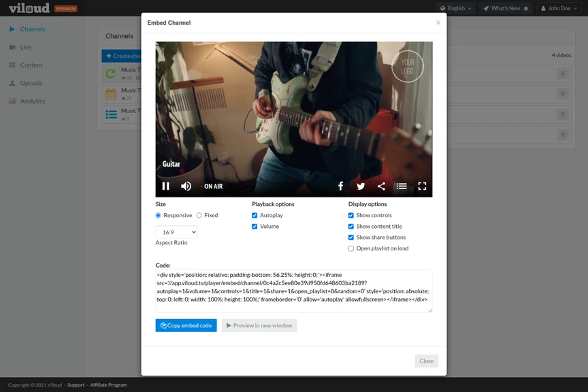Open the generic share options icon
The width and height of the screenshot is (588, 392).
[x=381, y=185]
